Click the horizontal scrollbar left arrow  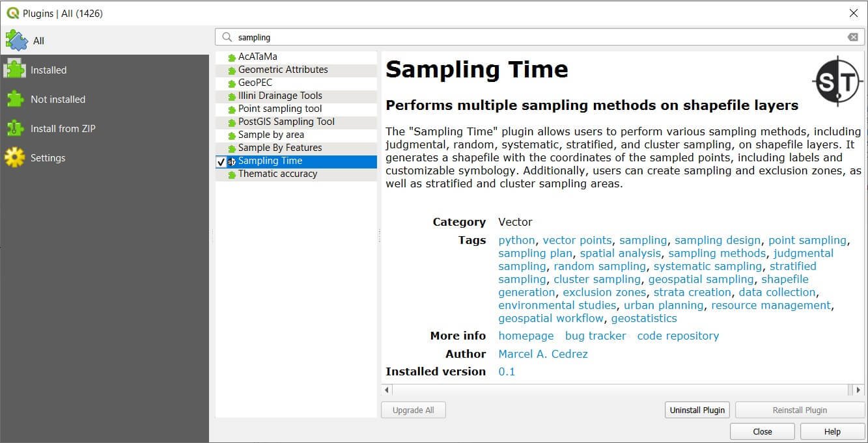pos(387,390)
